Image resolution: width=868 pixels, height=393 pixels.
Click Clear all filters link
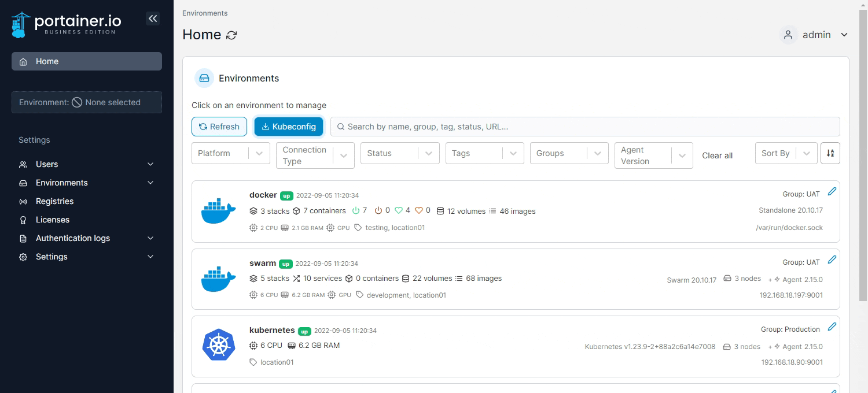[717, 155]
